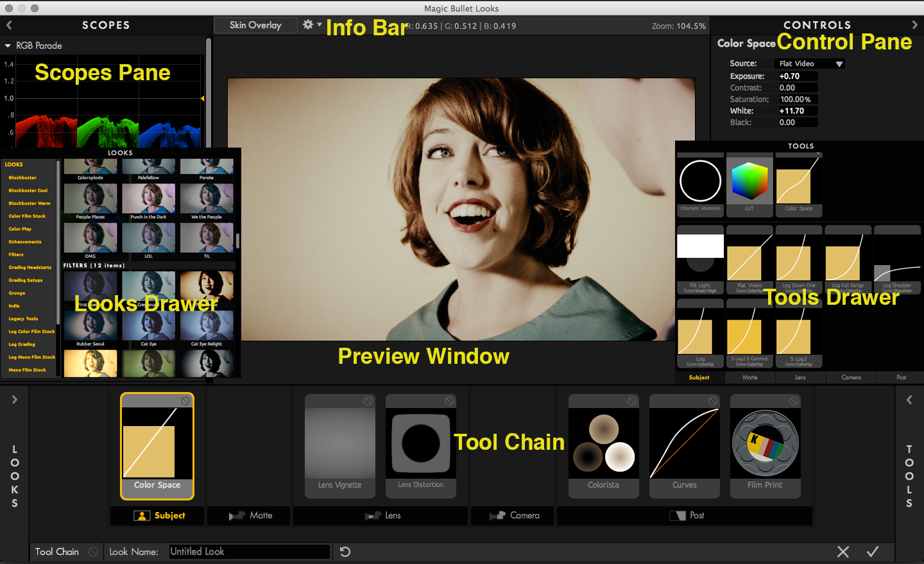Disable the Colorista tool

pyautogui.click(x=632, y=401)
